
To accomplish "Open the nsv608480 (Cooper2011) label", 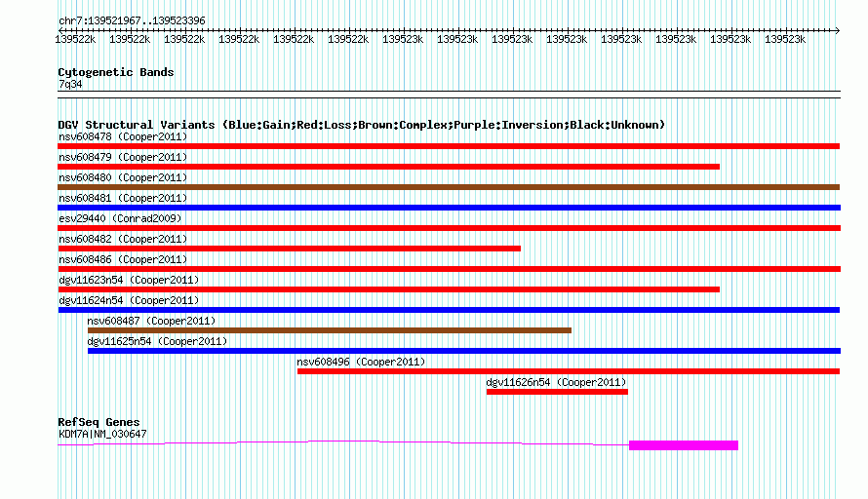I will [123, 177].
